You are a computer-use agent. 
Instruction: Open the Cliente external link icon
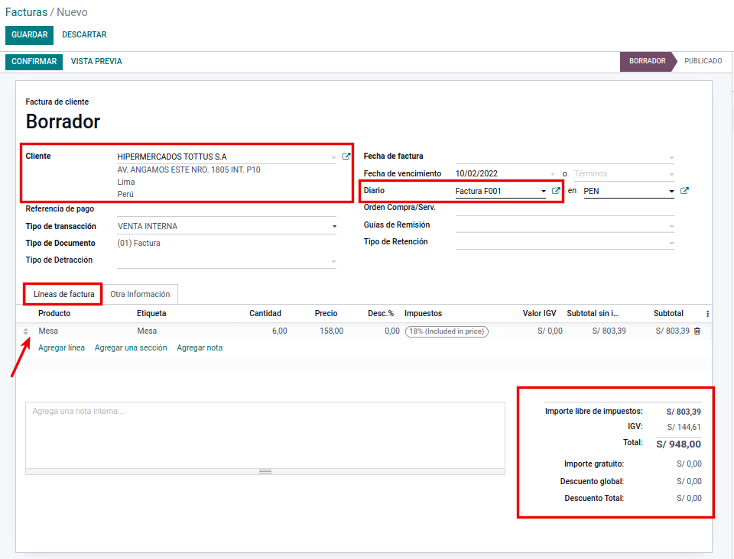pos(346,157)
